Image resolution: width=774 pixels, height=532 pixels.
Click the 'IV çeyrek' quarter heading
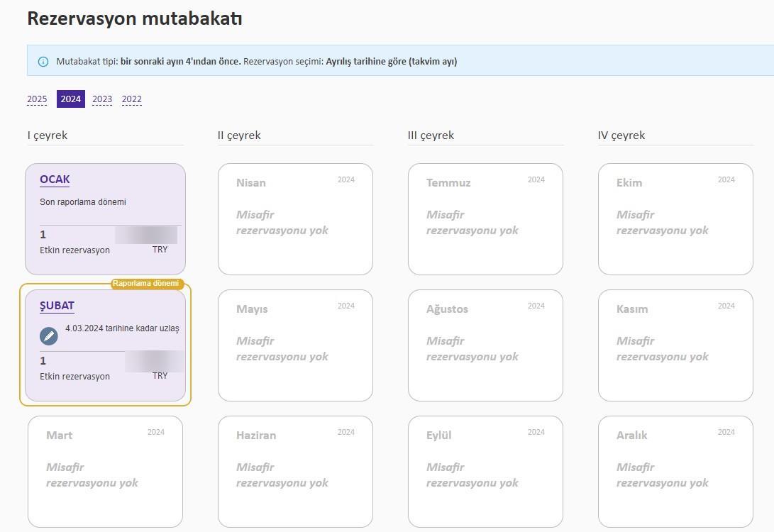(621, 135)
